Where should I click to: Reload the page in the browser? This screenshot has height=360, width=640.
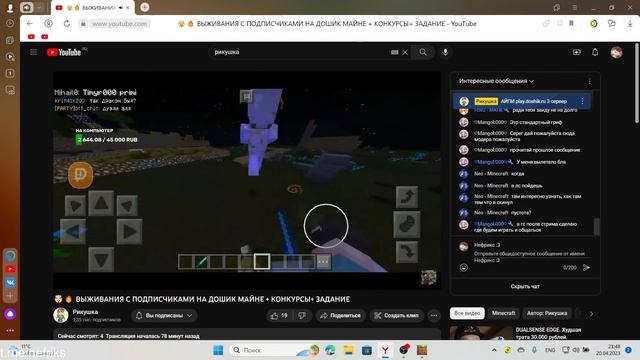click(67, 24)
